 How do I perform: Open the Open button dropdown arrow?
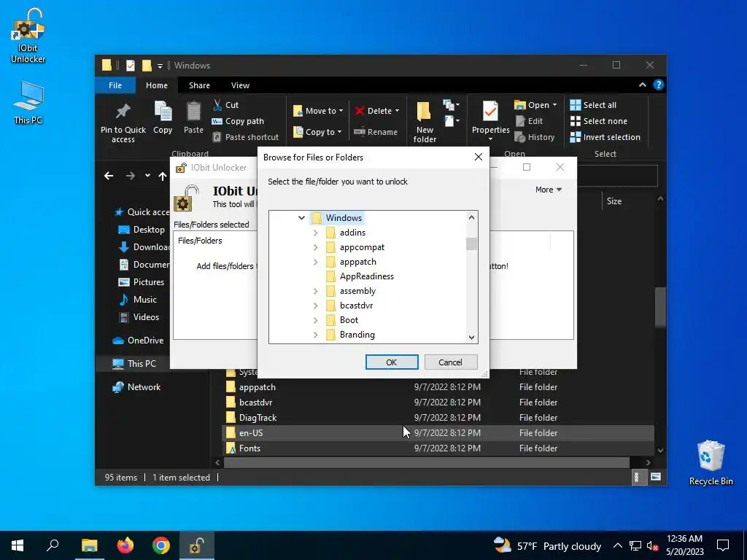[554, 105]
